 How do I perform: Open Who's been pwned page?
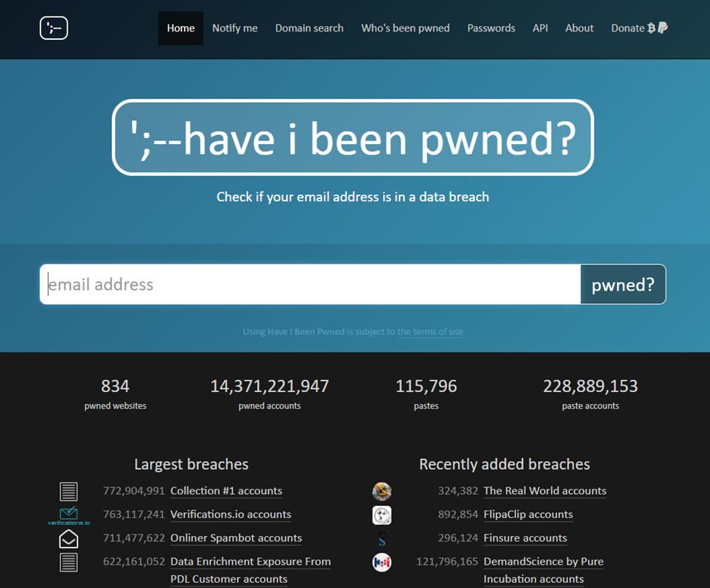405,28
